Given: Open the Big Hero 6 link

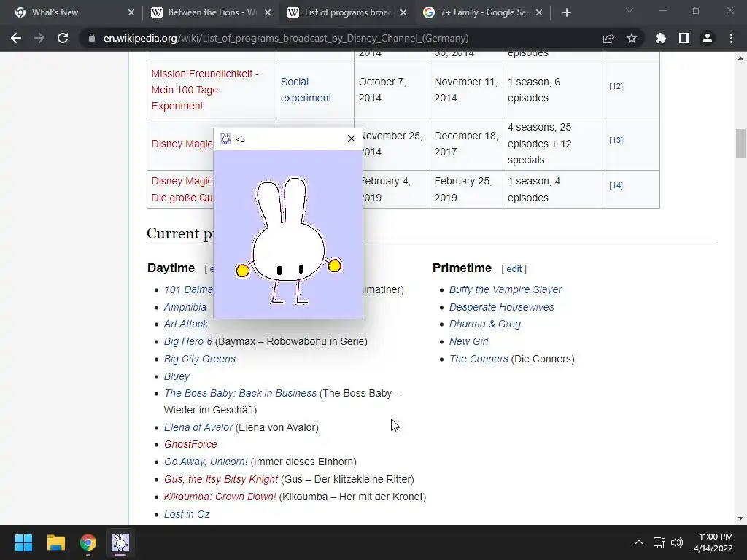Looking at the screenshot, I should [188, 341].
